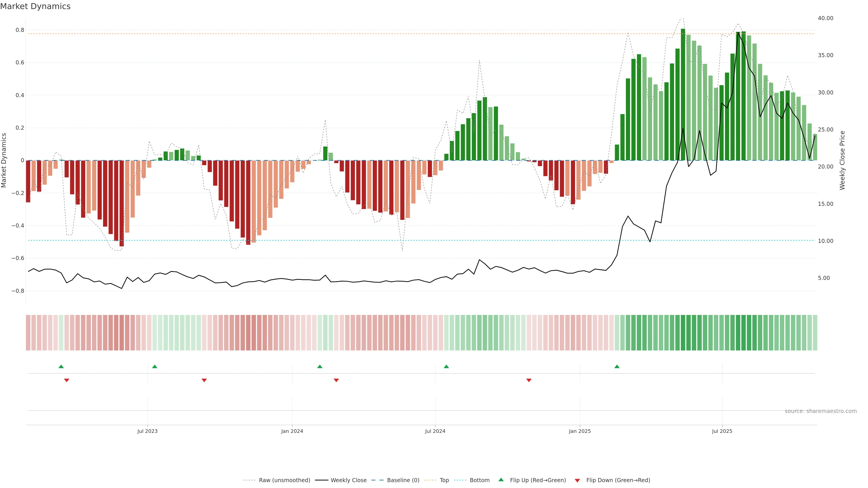Screen dimensions: 868x488
Task: Click the first red flip-down triangle marker
Action: tap(67, 380)
